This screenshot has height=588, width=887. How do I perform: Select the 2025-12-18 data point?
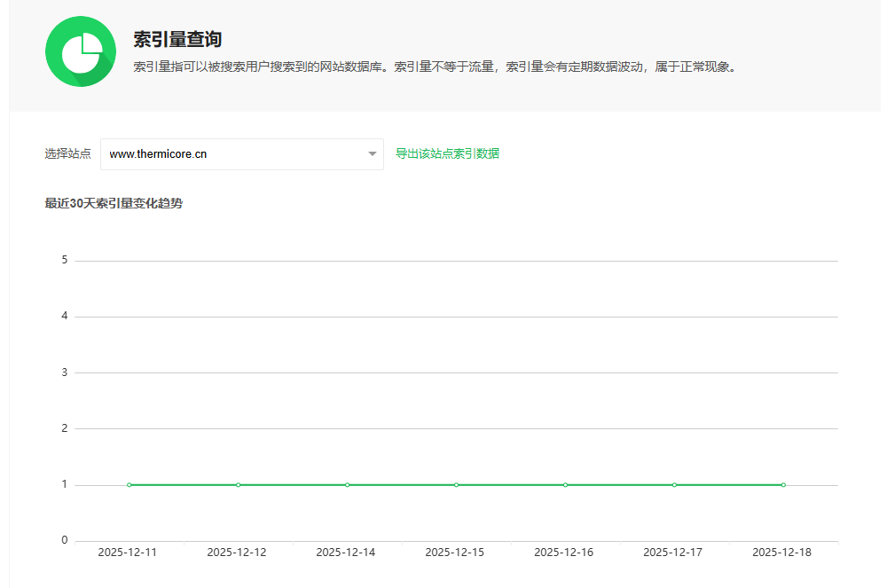783,485
